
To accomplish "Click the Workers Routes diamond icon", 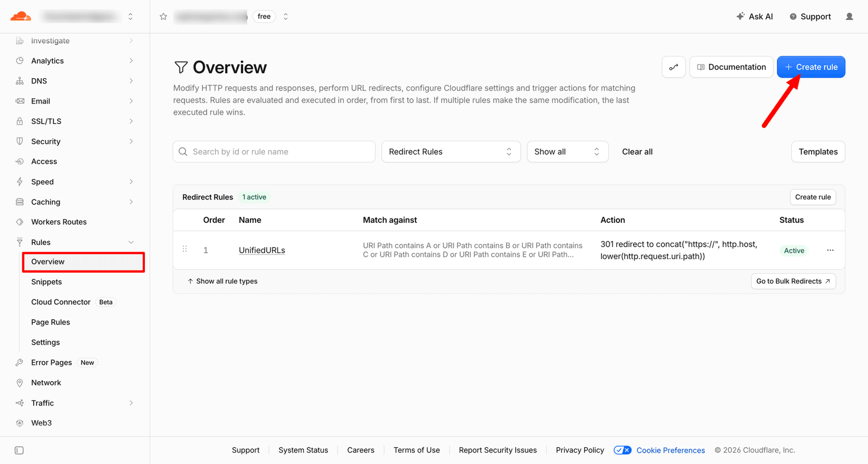I will [x=20, y=222].
